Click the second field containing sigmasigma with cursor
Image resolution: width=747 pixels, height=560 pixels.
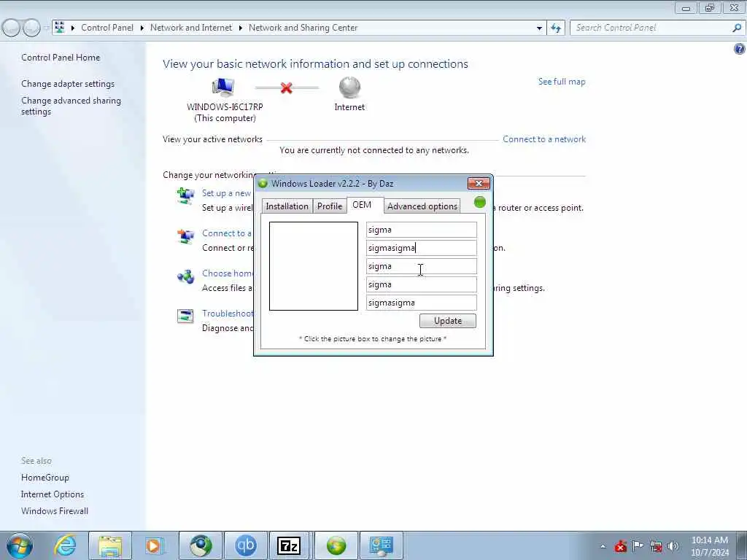click(x=421, y=248)
